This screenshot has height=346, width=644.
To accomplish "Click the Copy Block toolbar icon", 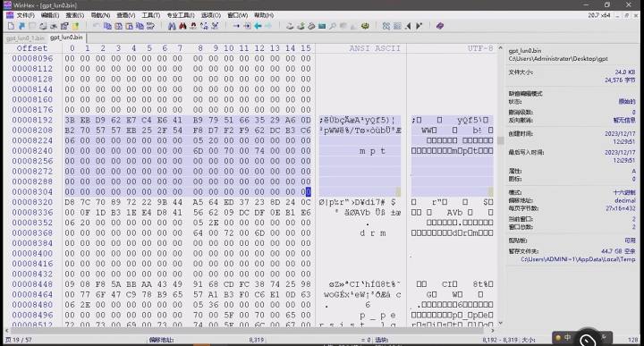I will pyautogui.click(x=107, y=26).
